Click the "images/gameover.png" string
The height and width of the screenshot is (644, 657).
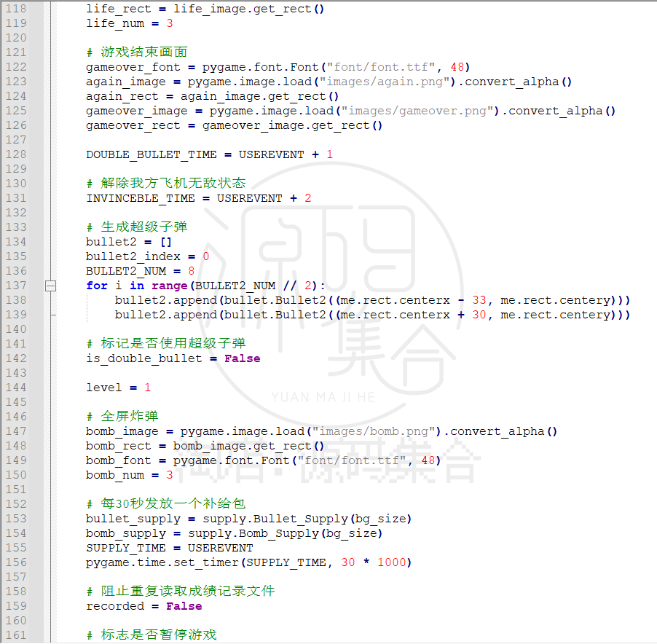click(417, 111)
